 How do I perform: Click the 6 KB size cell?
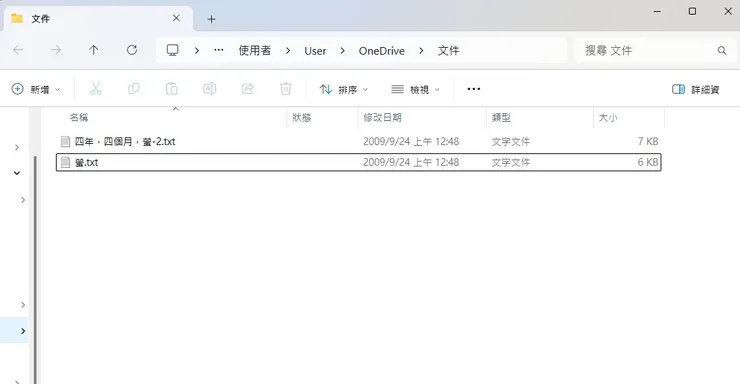pos(648,162)
